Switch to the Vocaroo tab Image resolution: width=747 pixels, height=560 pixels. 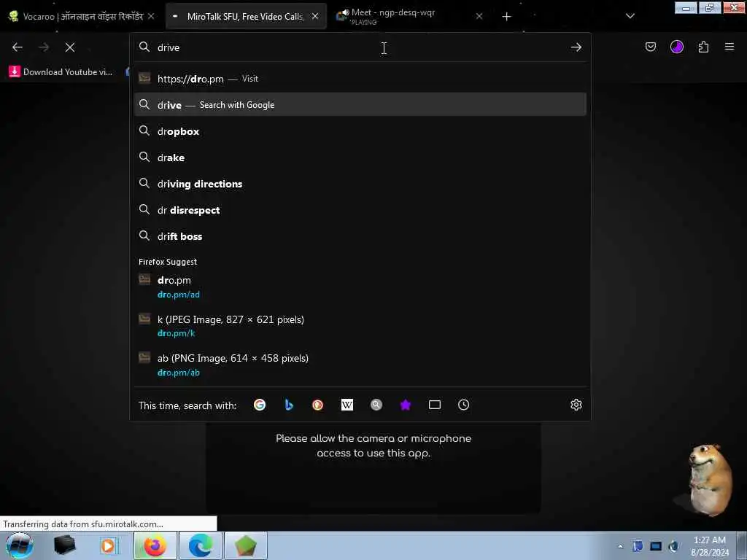(83, 16)
